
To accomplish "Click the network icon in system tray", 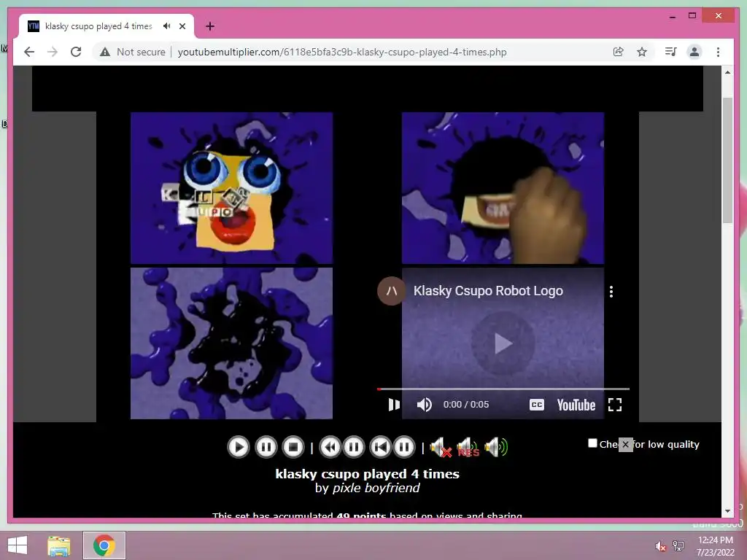I will click(678, 546).
